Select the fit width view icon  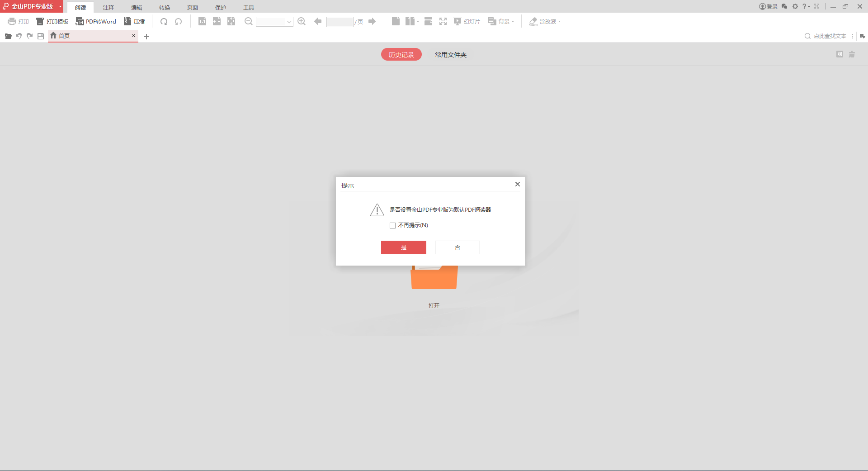(217, 21)
